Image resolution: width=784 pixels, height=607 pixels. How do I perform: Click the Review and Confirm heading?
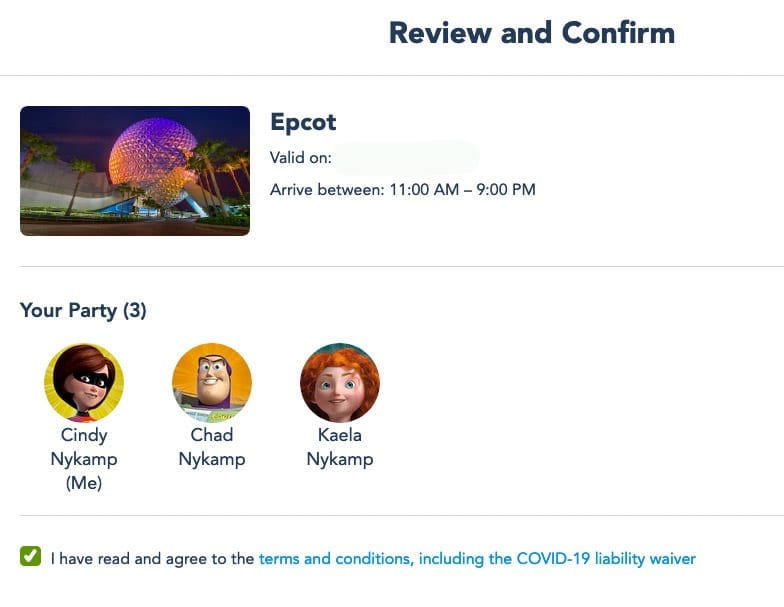coord(531,33)
